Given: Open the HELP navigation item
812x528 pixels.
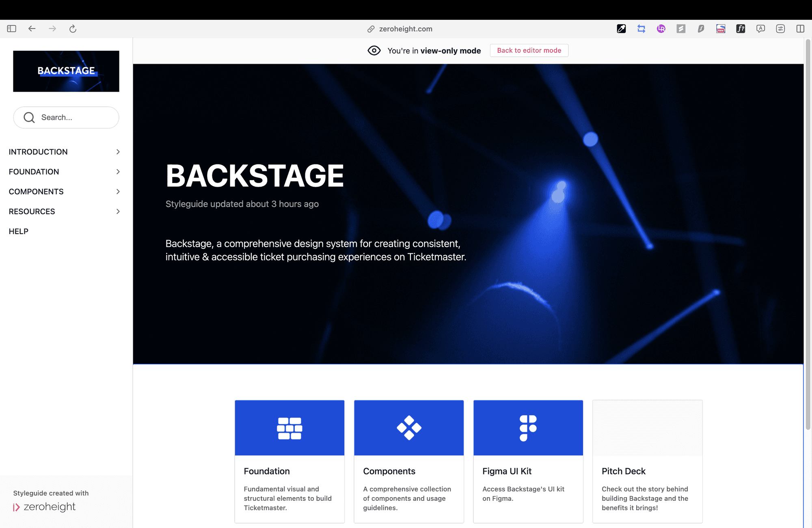Looking at the screenshot, I should click(x=19, y=231).
